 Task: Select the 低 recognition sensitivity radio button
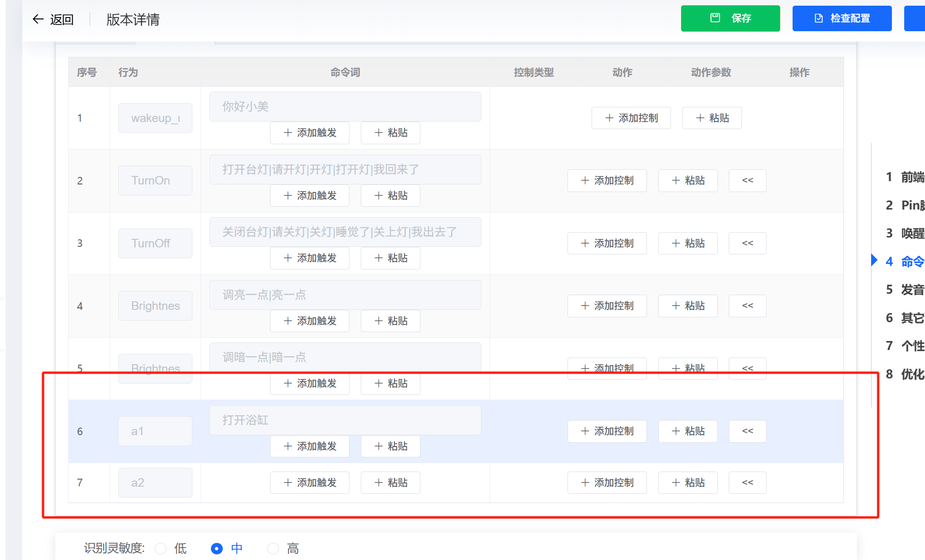160,548
